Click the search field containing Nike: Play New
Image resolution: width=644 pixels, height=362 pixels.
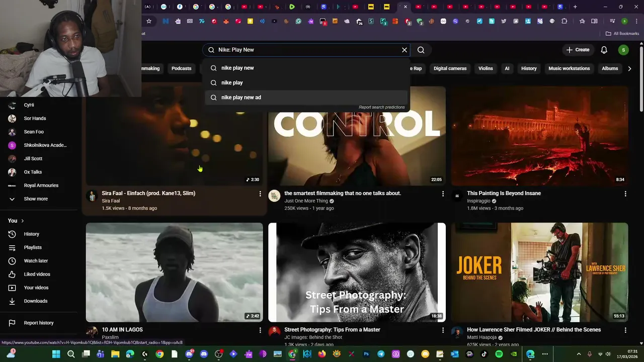[307, 50]
